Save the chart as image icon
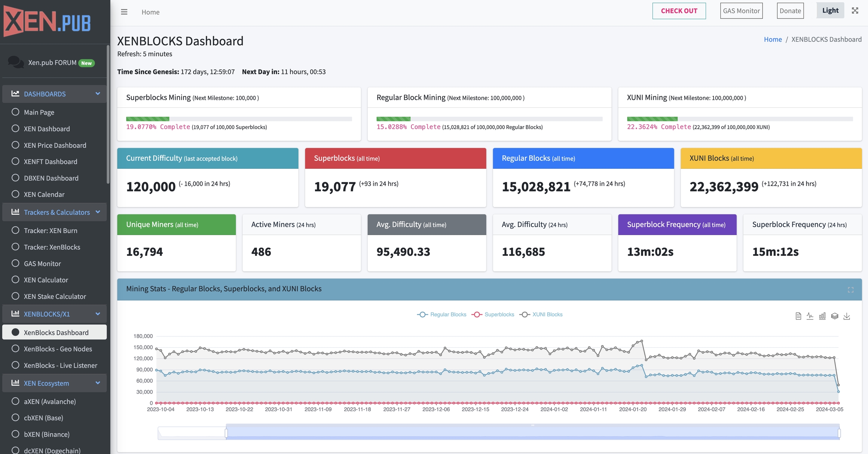868x454 pixels. (x=847, y=316)
